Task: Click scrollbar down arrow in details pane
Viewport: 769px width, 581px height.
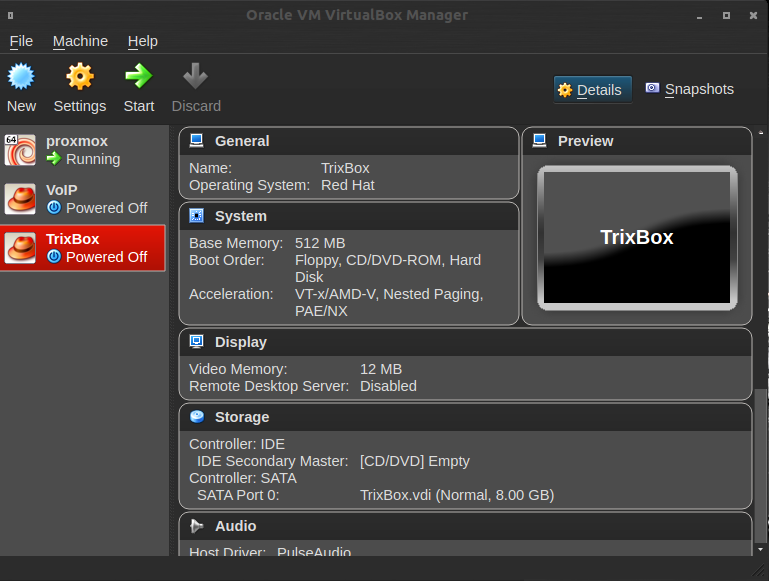Action: click(761, 549)
